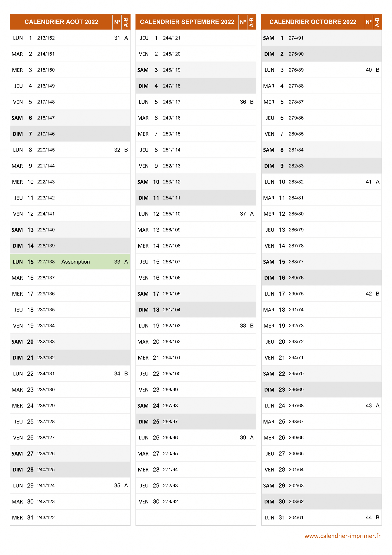This screenshot has height=555, width=392.
Task: Select MER 31 August row
Action: tap(70, 518)
